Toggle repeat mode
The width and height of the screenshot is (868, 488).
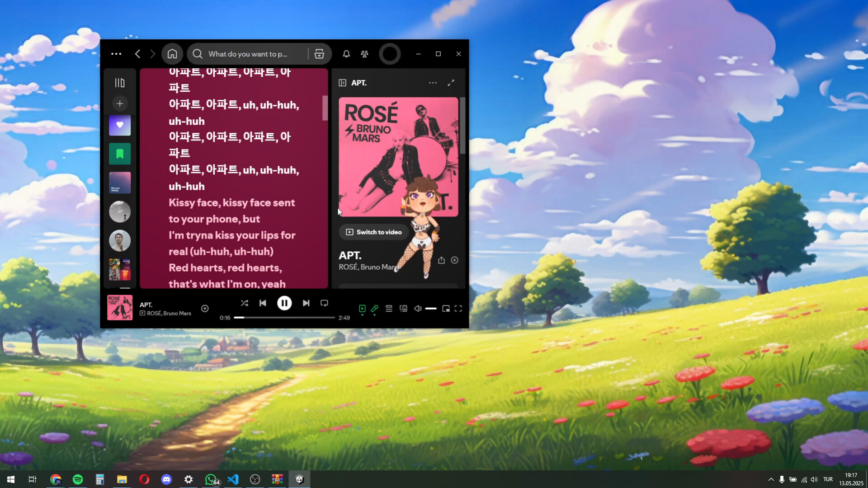coord(324,303)
